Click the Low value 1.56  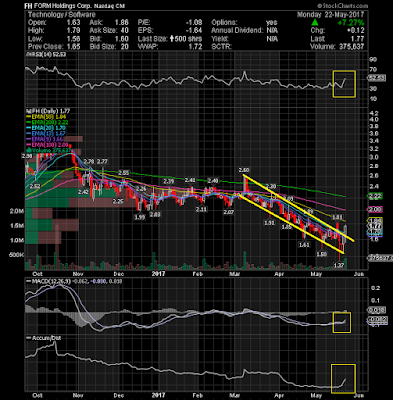tap(73, 39)
